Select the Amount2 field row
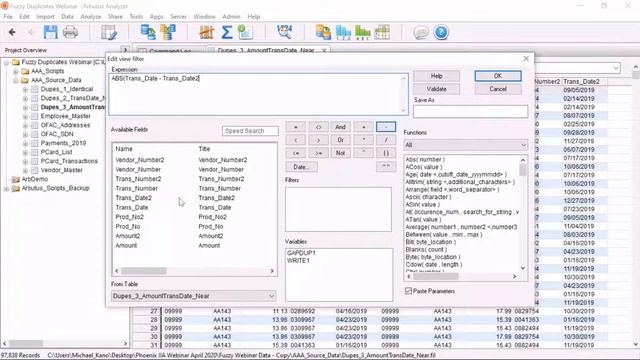This screenshot has width=640, height=360. point(194,236)
